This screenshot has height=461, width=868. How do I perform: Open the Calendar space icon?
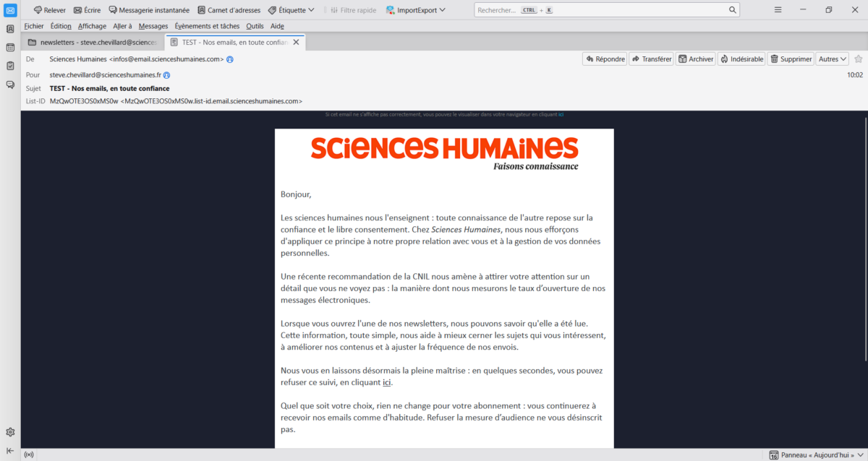(x=10, y=48)
